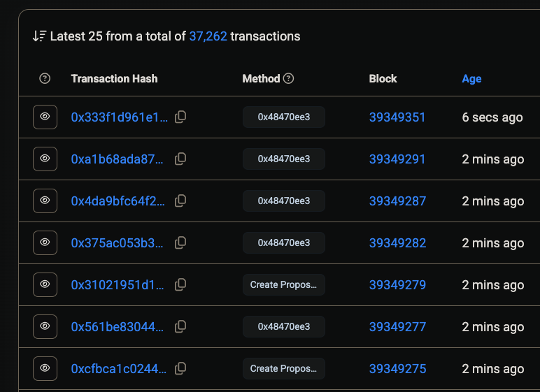Copy transaction hash 0x31021951d1...

click(180, 284)
